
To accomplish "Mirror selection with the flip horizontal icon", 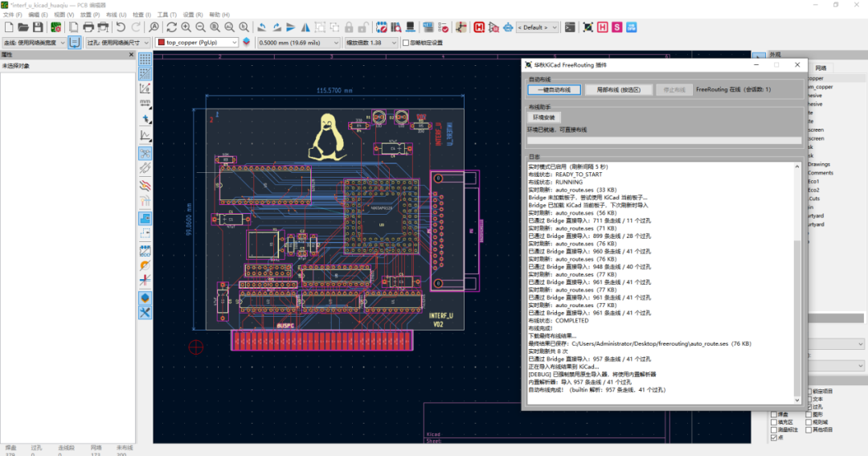I will click(x=305, y=27).
